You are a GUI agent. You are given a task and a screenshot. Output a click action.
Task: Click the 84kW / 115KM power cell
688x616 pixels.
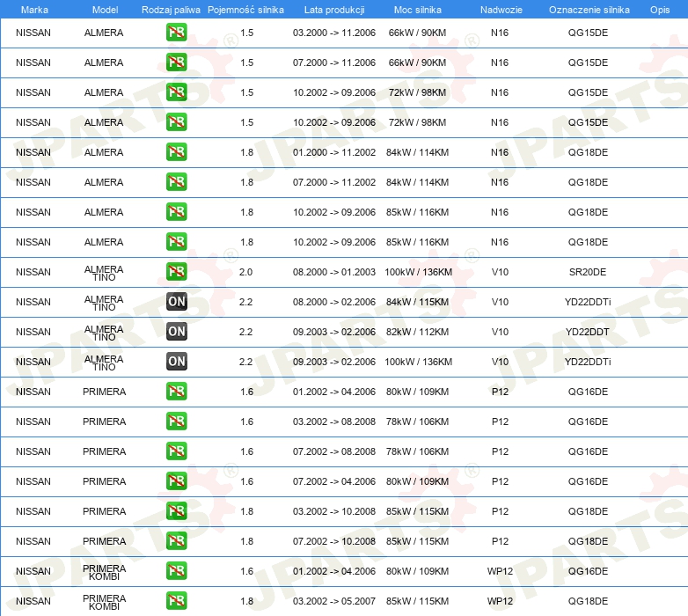pos(417,302)
